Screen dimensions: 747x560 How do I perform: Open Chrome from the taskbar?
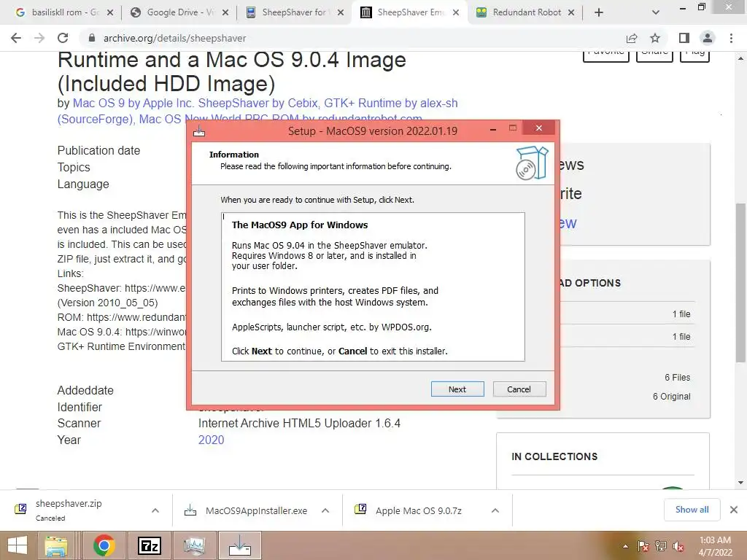click(x=104, y=545)
